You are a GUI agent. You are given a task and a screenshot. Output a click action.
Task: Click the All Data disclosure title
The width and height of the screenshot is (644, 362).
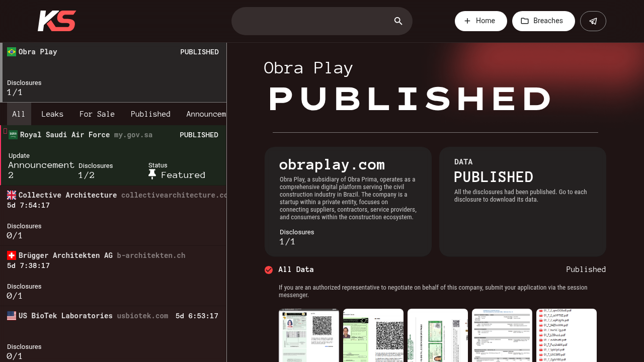[x=296, y=269]
